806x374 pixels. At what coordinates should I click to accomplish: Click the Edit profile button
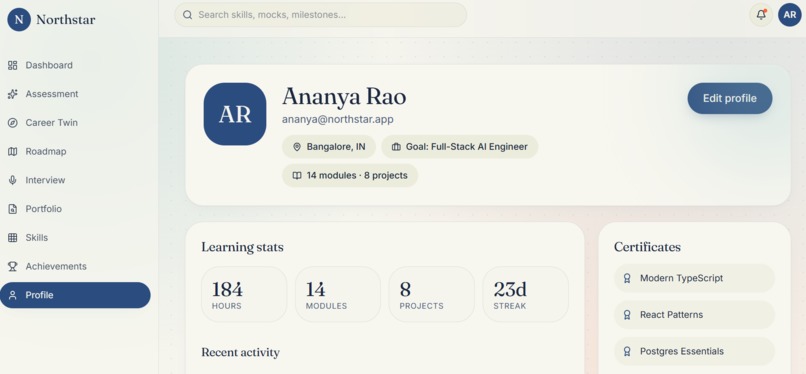[730, 99]
